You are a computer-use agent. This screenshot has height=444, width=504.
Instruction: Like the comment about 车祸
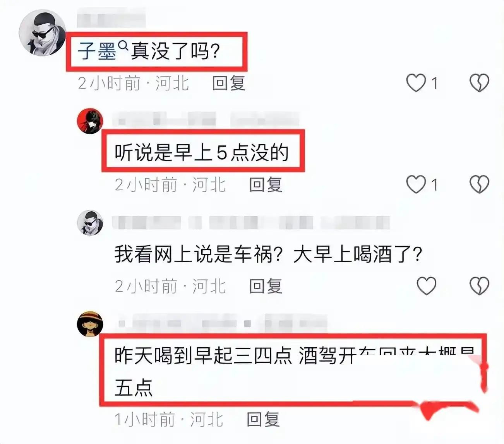coord(427,286)
